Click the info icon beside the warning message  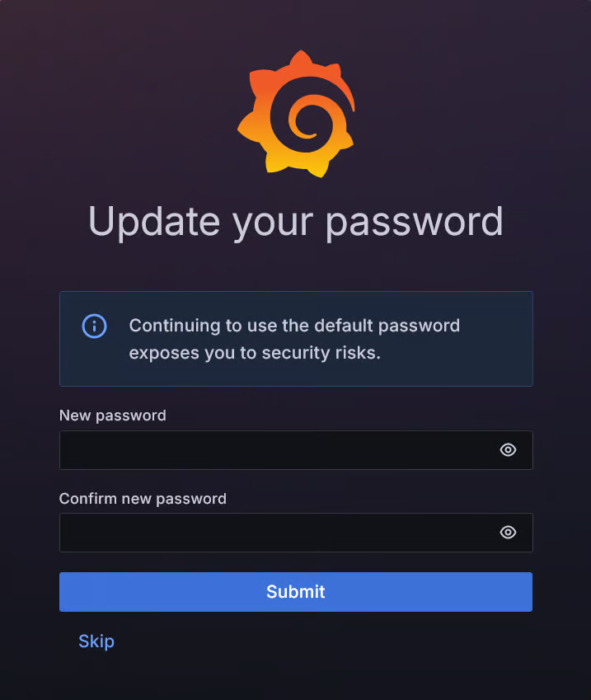coord(94,326)
